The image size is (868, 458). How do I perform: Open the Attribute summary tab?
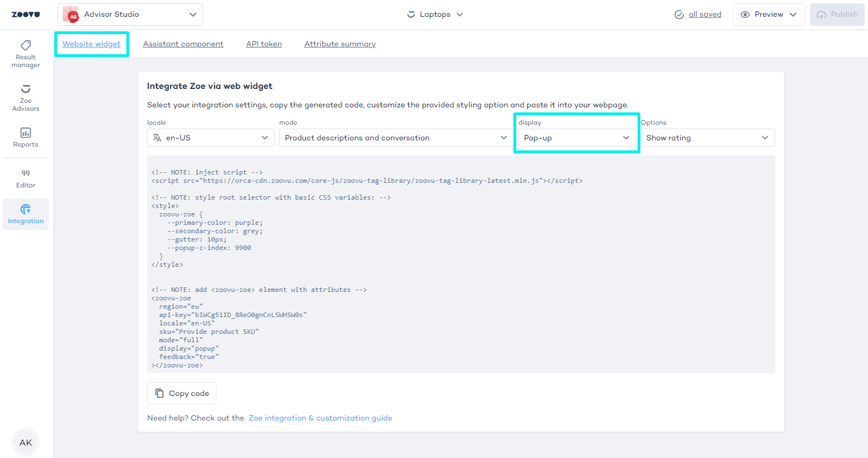340,44
